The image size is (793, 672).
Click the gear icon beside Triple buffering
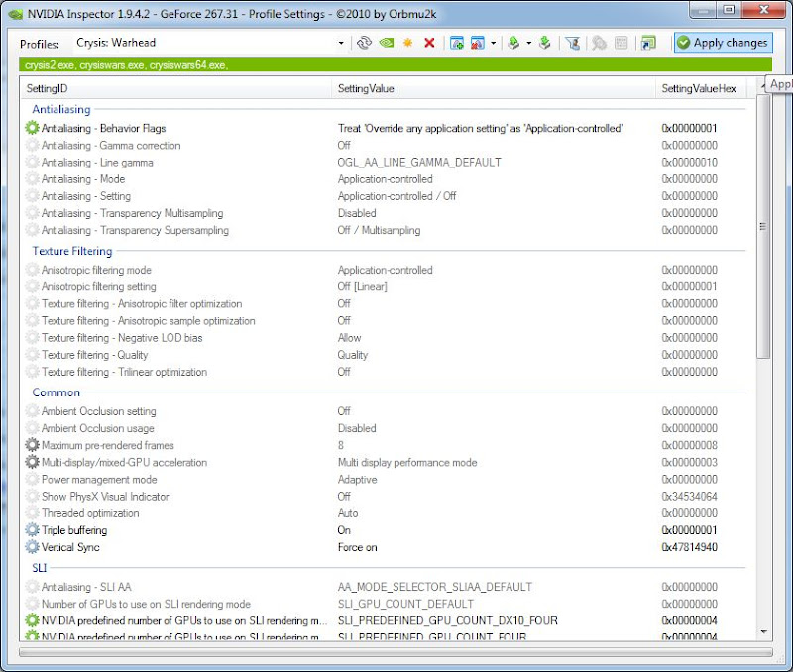pyautogui.click(x=32, y=530)
